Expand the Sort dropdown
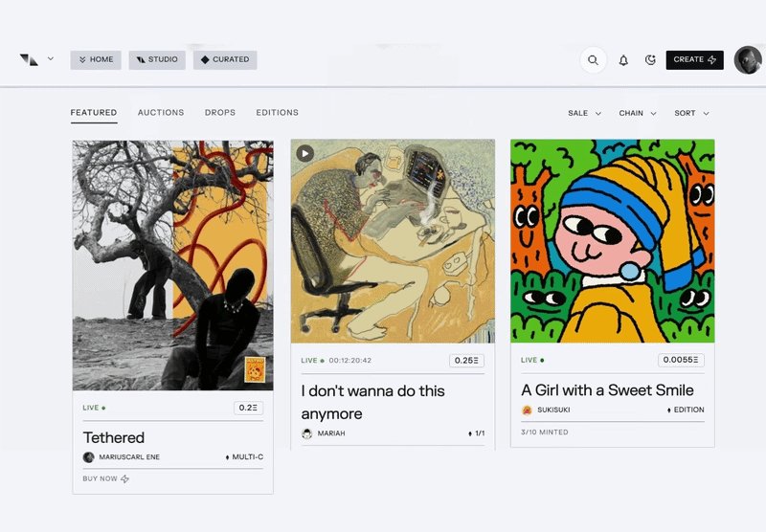This screenshot has height=532, width=766. (691, 113)
